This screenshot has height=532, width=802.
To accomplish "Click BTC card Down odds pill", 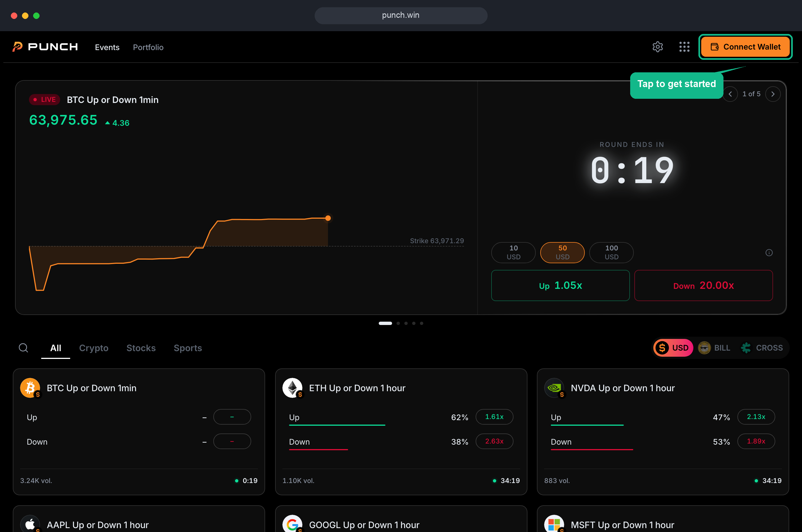I will point(232,441).
